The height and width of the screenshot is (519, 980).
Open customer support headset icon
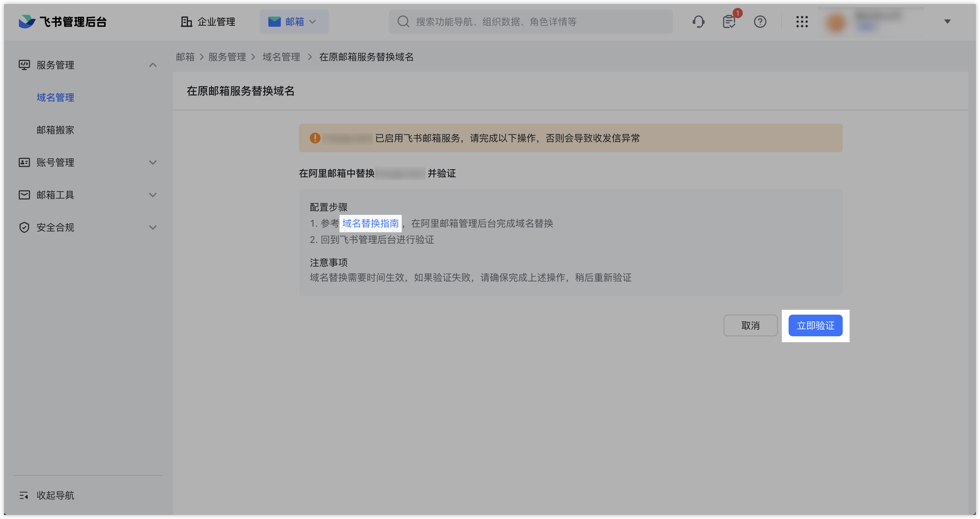click(x=698, y=22)
